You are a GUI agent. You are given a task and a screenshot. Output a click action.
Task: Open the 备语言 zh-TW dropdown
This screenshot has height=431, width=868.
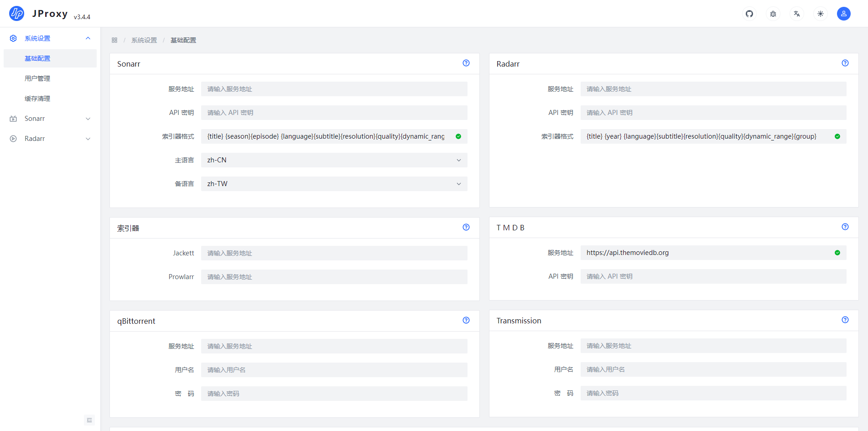[x=334, y=184]
